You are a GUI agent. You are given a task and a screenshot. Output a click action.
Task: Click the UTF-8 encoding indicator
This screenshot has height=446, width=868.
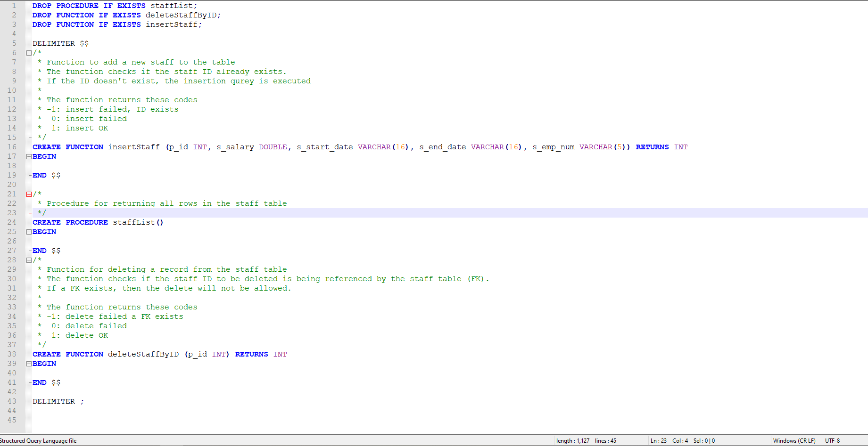[833, 440]
